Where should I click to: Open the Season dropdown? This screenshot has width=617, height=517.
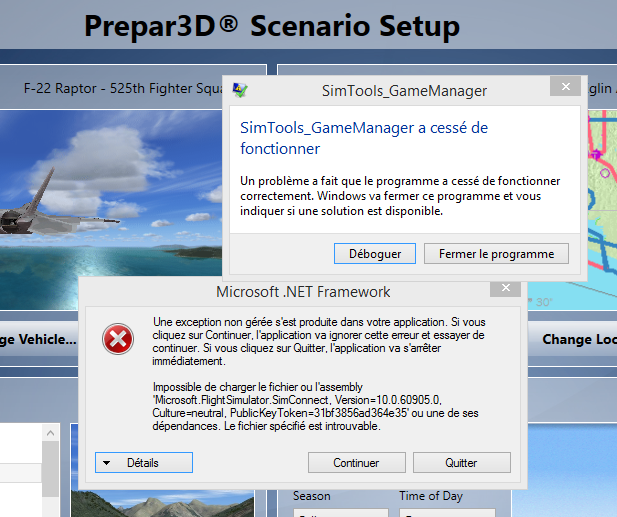pos(341,513)
